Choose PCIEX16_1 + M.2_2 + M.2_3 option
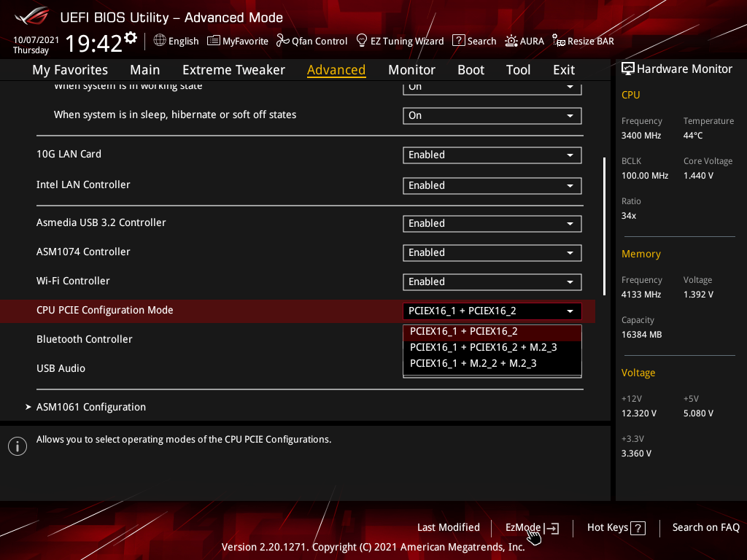The width and height of the screenshot is (747, 560). pyautogui.click(x=492, y=364)
